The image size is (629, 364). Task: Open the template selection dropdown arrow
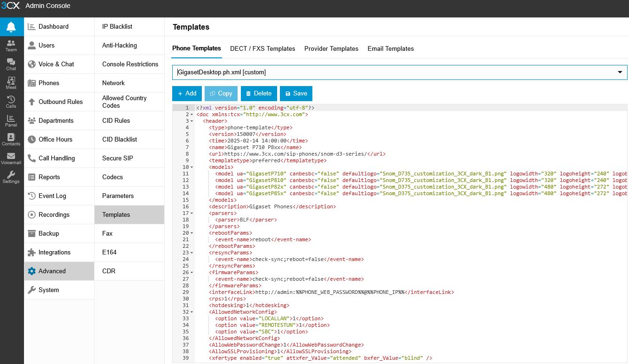(x=619, y=72)
